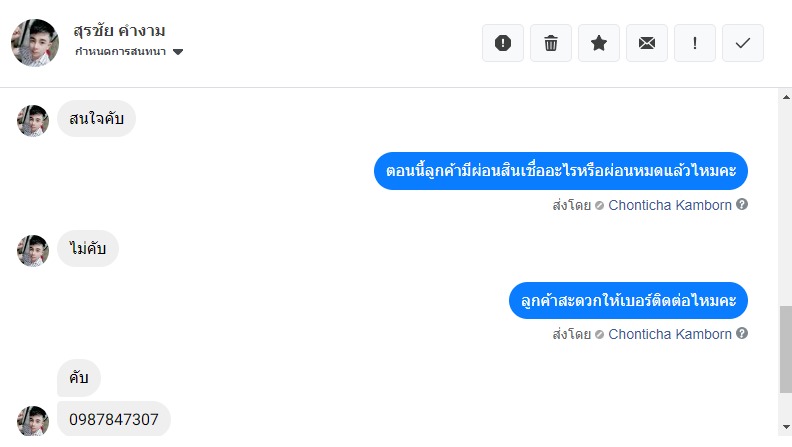Click help icon beside first Chonticha Kamborn
The height and width of the screenshot is (447, 792).
tap(742, 204)
